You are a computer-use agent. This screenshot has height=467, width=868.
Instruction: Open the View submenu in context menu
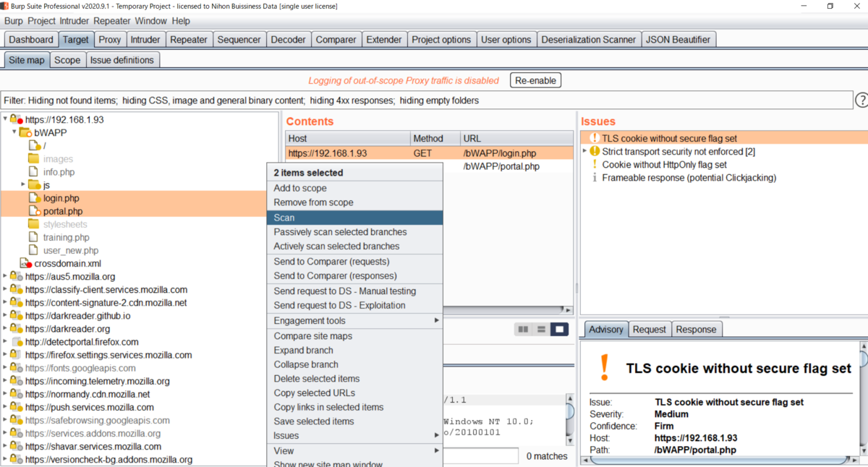click(x=354, y=450)
